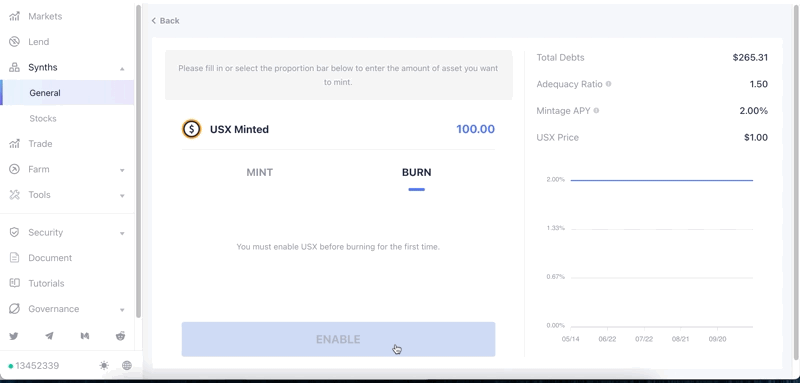Select the BURN tab
The width and height of the screenshot is (800, 383).
(x=416, y=172)
